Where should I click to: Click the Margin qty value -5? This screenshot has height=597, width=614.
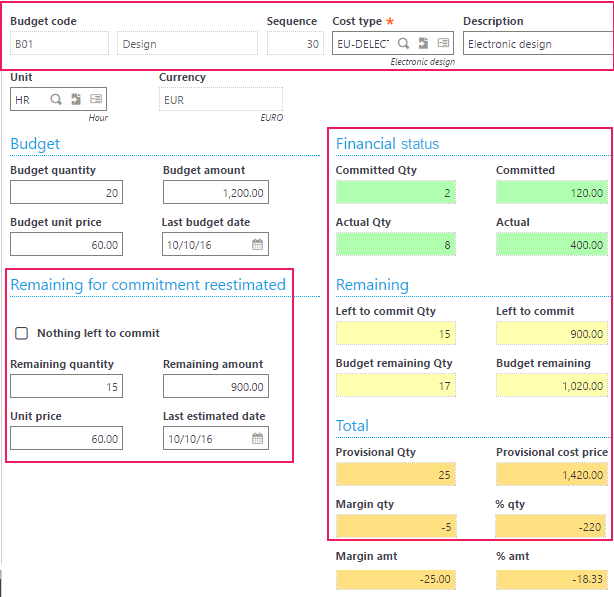tap(395, 527)
